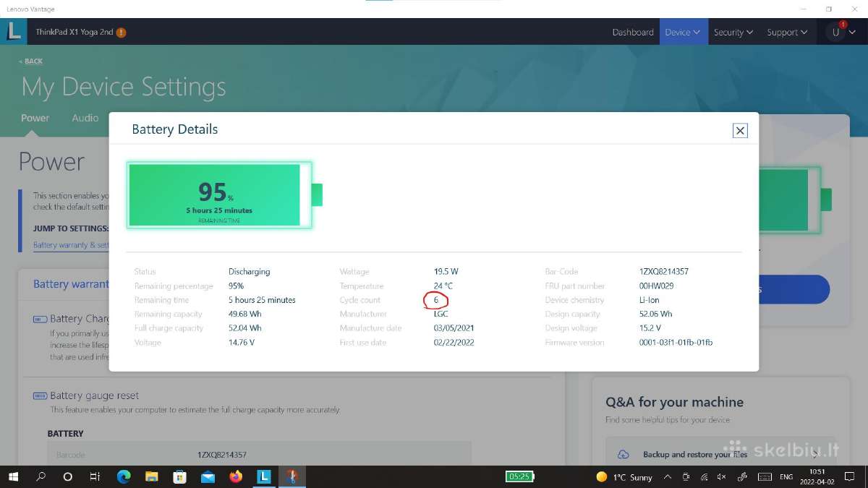Viewport: 868px width, 488px height.
Task: Launch Firefox from the taskbar
Action: tap(236, 476)
